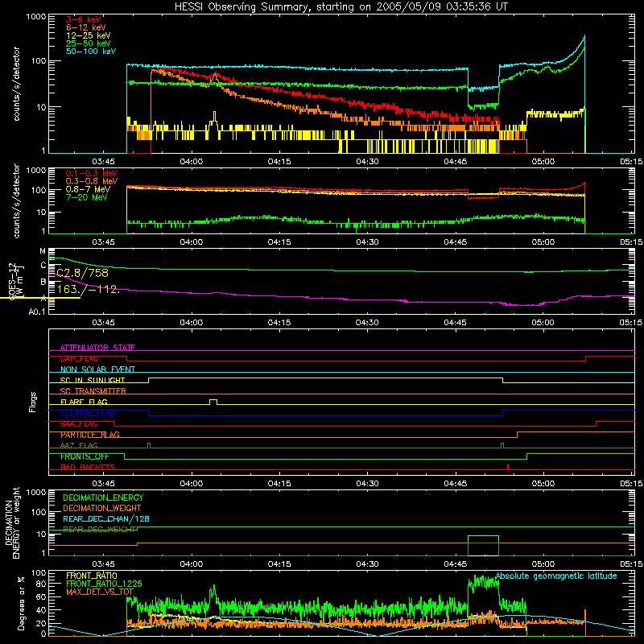644x644 pixels.
Task: Select the 50-100 keV legend label
Action: click(91, 52)
